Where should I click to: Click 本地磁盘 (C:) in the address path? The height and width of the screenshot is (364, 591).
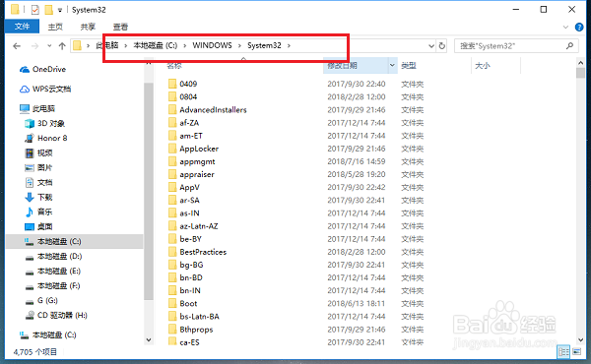[x=156, y=45]
